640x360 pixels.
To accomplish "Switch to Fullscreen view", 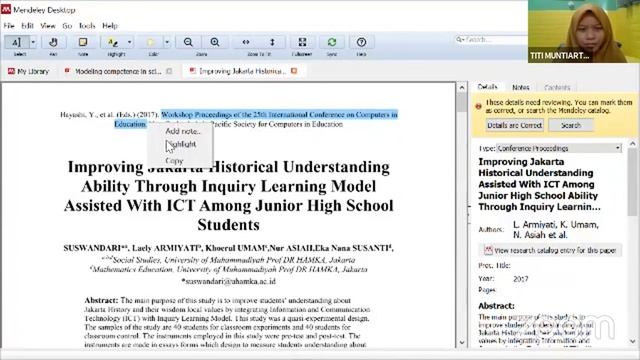I will point(302,42).
